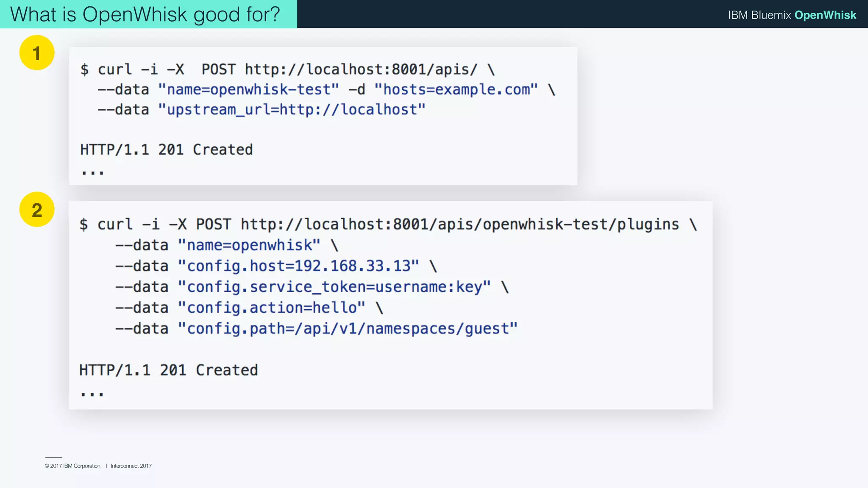868x488 pixels.
Task: Click the "name=openwhisk" data line
Action: pos(227,245)
